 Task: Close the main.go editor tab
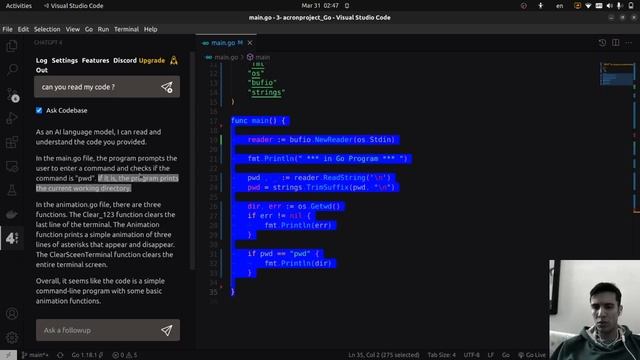click(250, 43)
